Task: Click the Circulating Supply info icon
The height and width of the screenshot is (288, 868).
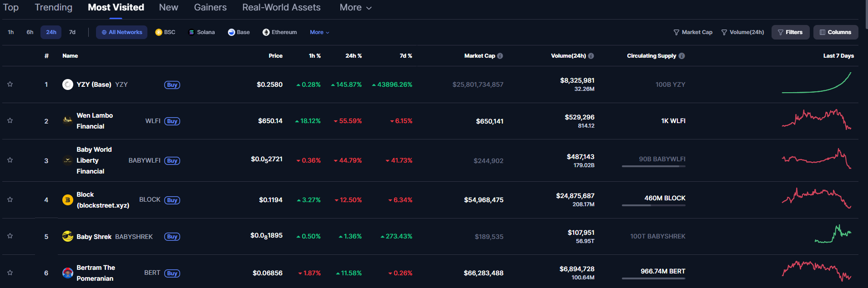Action: pos(681,56)
